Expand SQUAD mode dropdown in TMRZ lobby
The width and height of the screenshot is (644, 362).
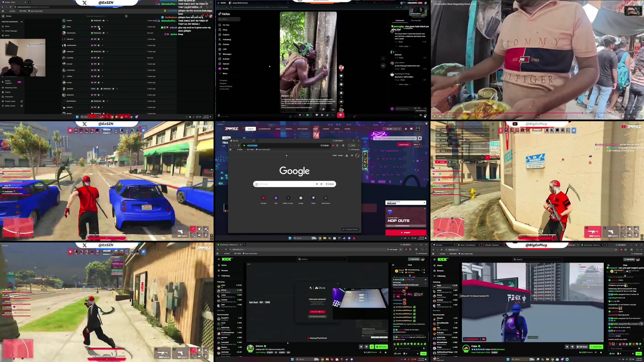[406, 203]
